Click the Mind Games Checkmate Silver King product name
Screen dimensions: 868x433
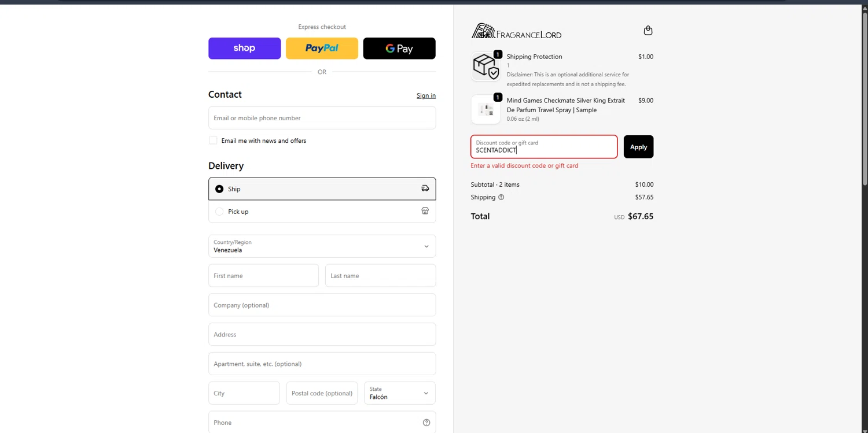pos(566,105)
